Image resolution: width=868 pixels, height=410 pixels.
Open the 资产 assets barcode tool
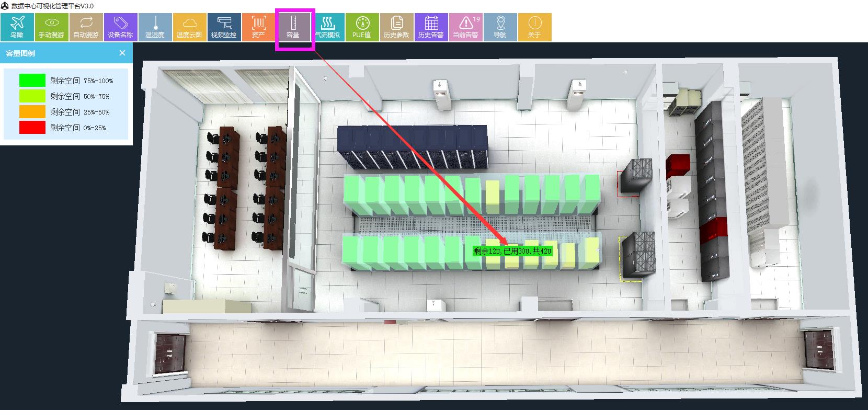click(x=258, y=27)
